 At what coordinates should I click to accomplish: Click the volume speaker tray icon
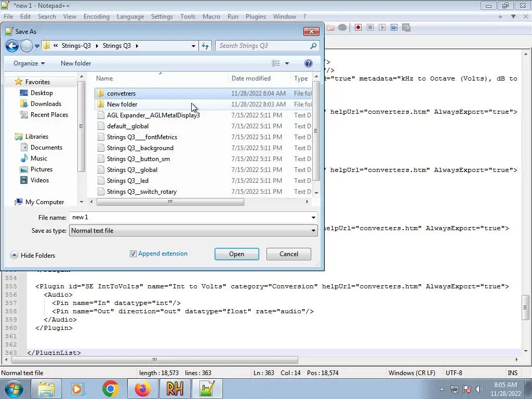pyautogui.click(x=480, y=389)
